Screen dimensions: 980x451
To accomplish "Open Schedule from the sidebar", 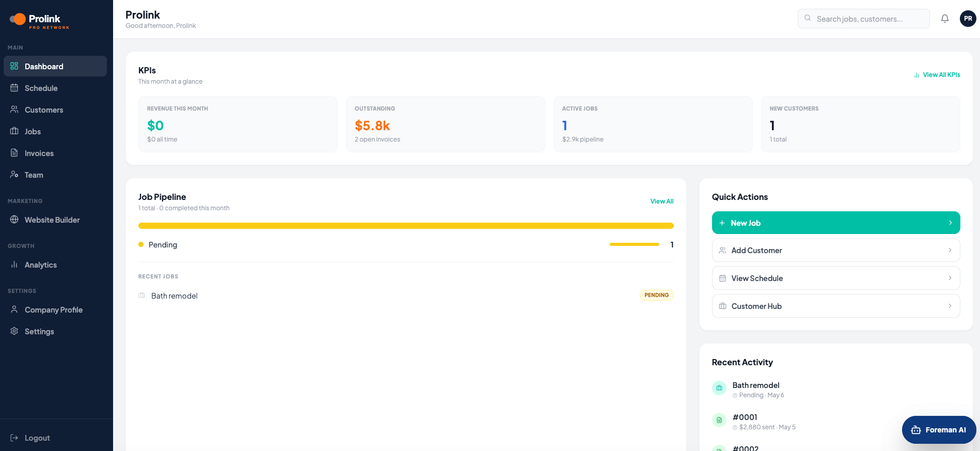I will [x=55, y=88].
